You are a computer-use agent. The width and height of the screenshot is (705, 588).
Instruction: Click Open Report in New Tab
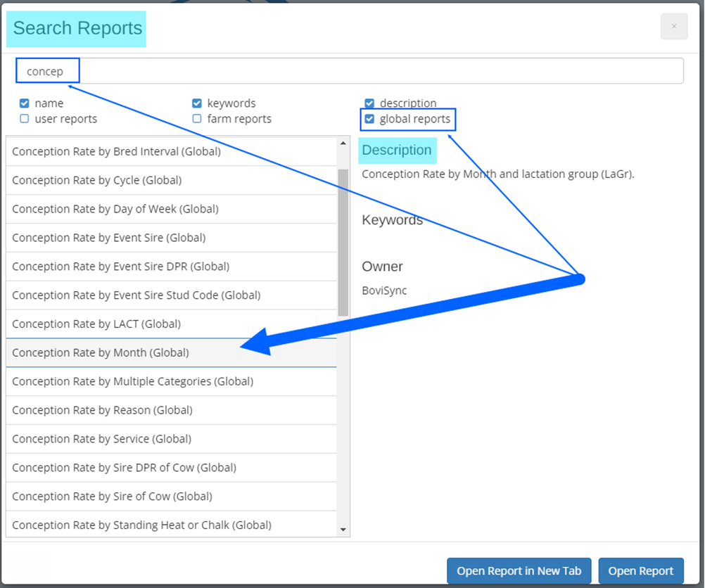(519, 570)
